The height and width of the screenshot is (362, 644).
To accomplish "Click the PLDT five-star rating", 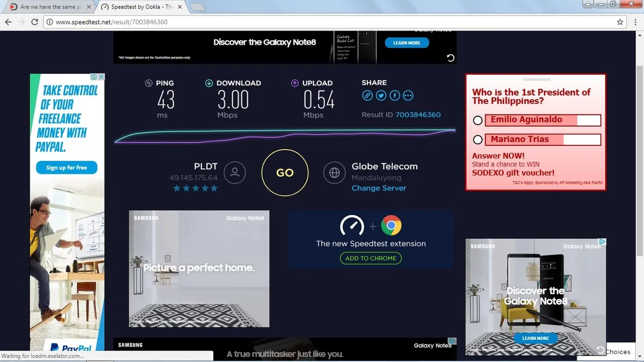I will click(x=195, y=188).
